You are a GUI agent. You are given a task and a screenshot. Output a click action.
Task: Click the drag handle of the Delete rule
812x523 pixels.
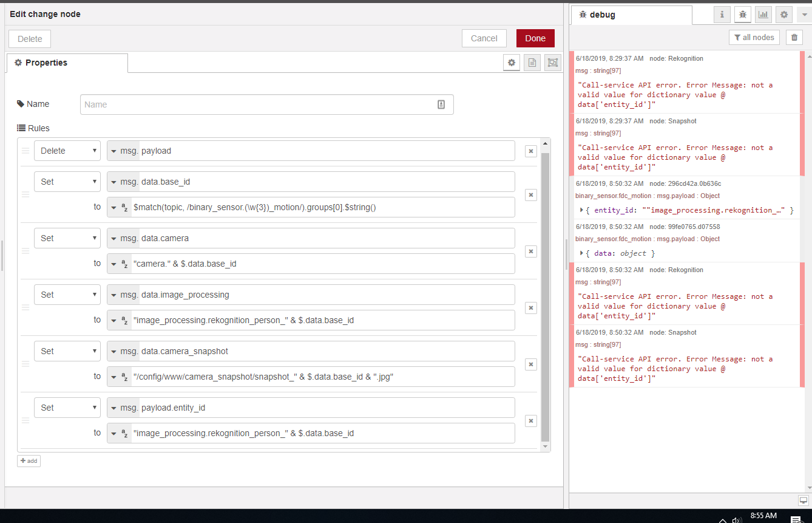pyautogui.click(x=25, y=151)
